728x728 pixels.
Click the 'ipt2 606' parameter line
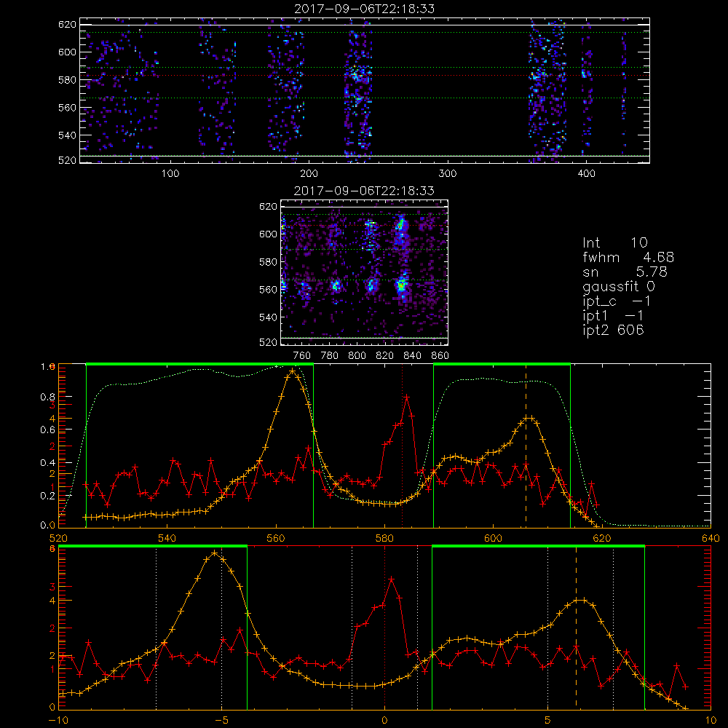pyautogui.click(x=613, y=330)
